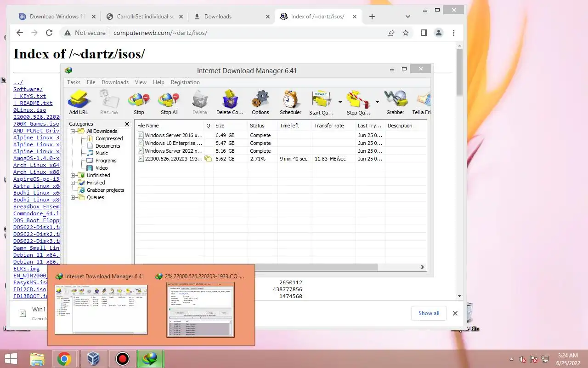
Task: Open the Scheduler clock icon
Action: click(x=291, y=102)
